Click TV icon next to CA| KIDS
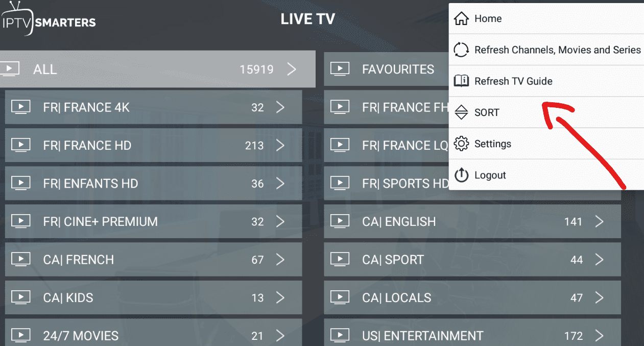This screenshot has height=346, width=644. tap(21, 297)
